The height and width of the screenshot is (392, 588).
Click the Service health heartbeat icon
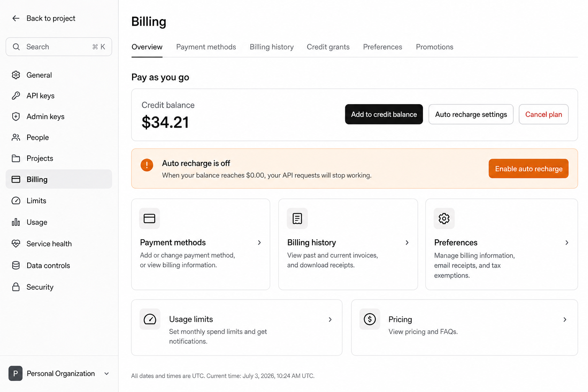(16, 243)
